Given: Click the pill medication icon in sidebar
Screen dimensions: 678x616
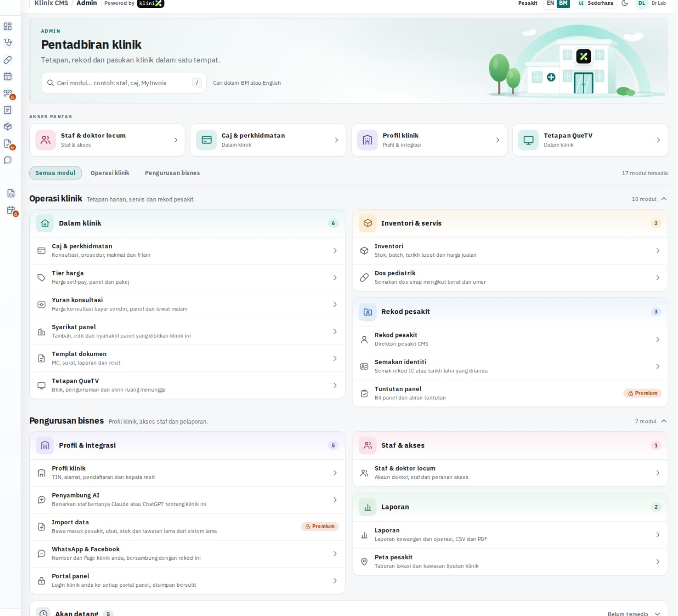Looking at the screenshot, I should pyautogui.click(x=8, y=60).
